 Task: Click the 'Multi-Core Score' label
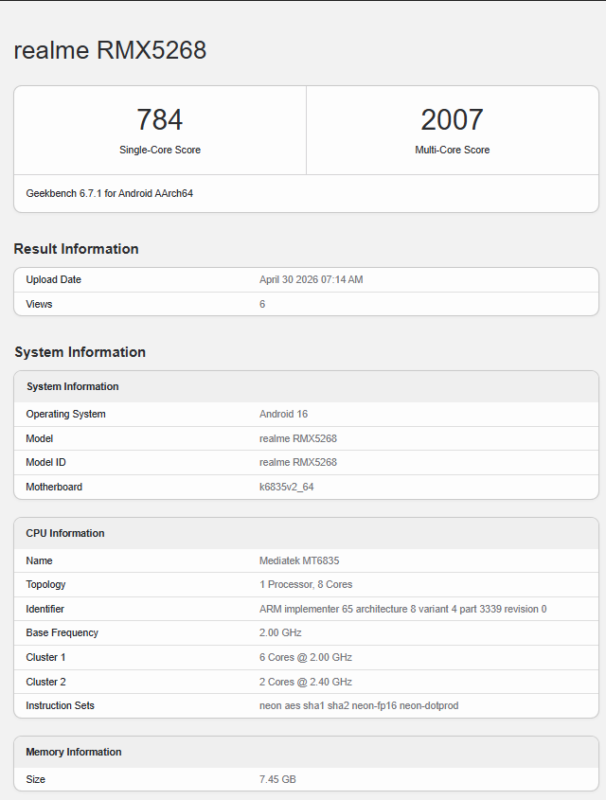click(452, 150)
